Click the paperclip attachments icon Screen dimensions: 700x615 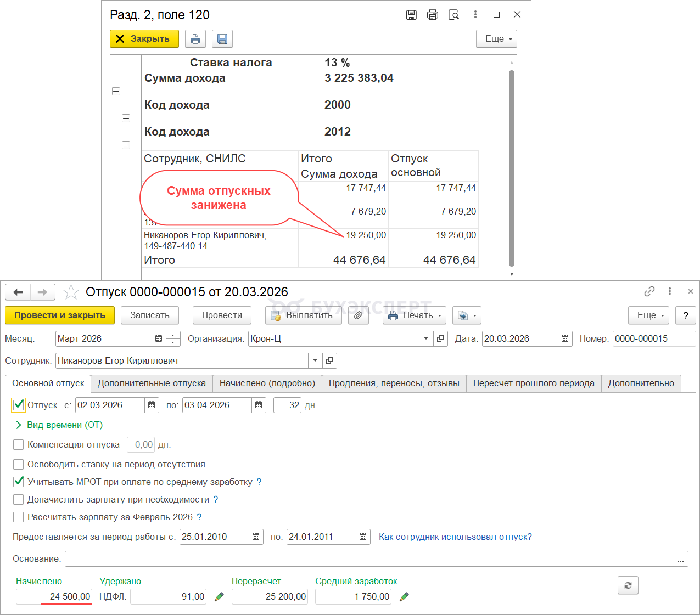(x=358, y=315)
